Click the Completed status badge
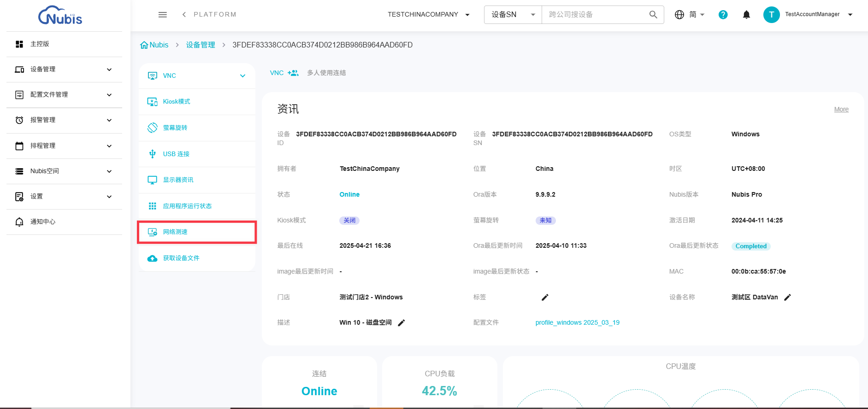Viewport: 868px width, 409px height. pyautogui.click(x=751, y=246)
